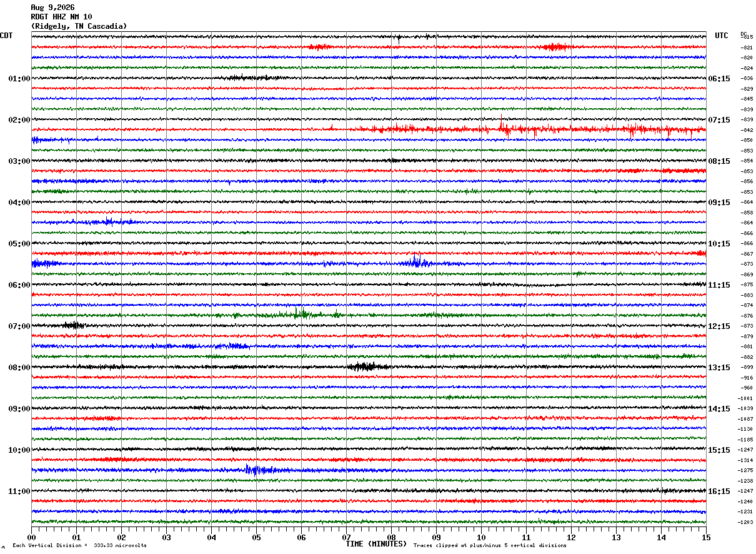Click the blue seismic burst on 10:30 trace

[x=259, y=470]
